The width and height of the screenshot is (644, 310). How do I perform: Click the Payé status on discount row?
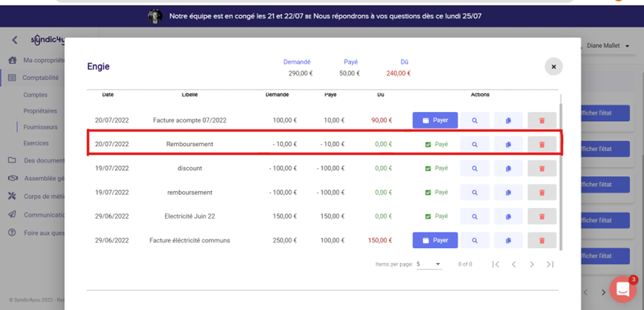pyautogui.click(x=436, y=168)
